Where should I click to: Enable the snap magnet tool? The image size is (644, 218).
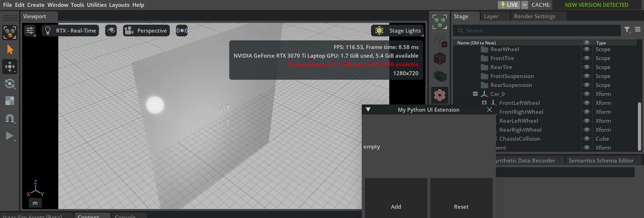(x=10, y=118)
